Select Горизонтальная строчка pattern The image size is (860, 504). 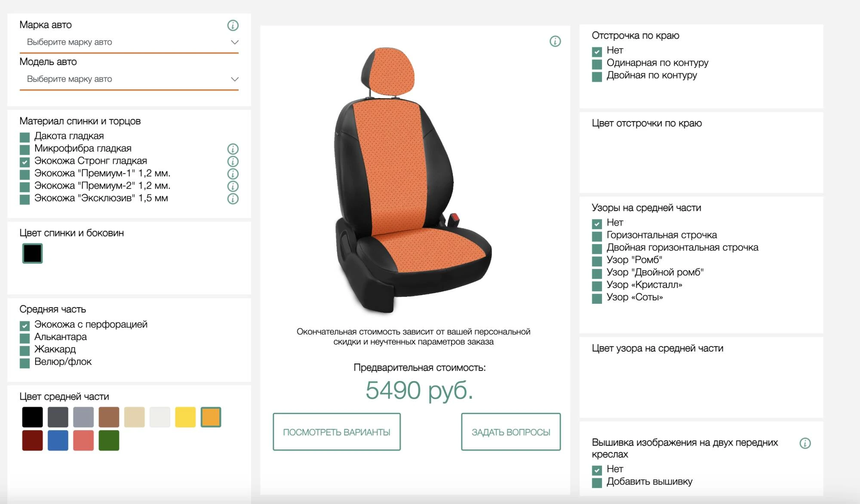point(597,237)
